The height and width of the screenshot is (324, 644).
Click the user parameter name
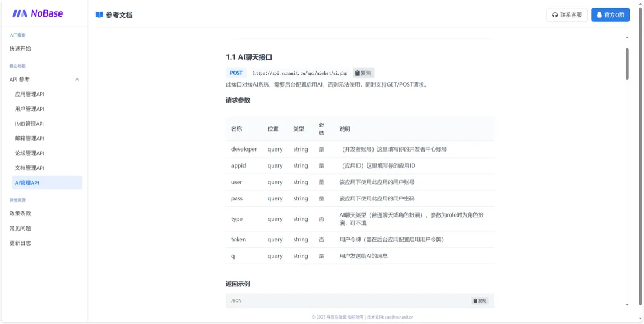pos(237,182)
